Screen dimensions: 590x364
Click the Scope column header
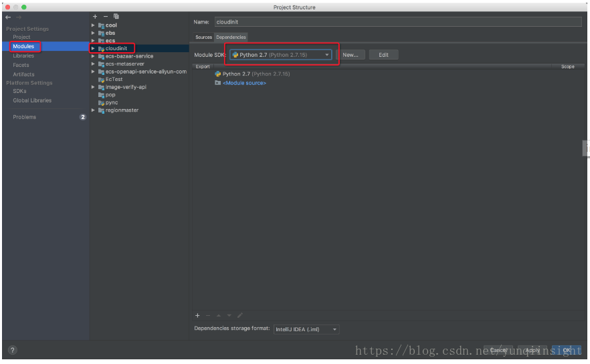[x=567, y=67]
